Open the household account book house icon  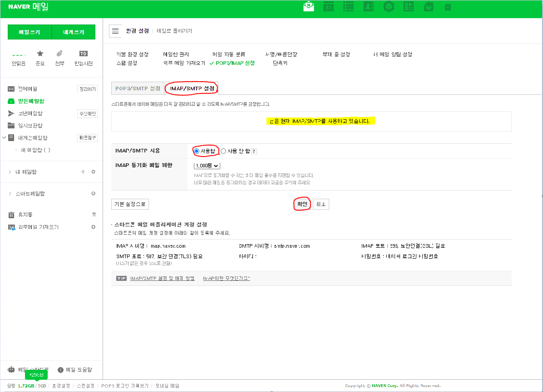(x=429, y=6)
